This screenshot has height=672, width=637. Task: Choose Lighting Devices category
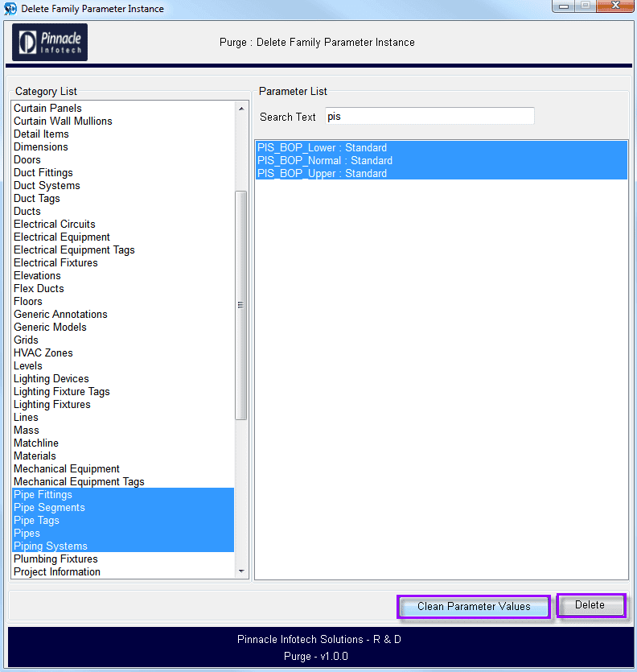point(123,378)
